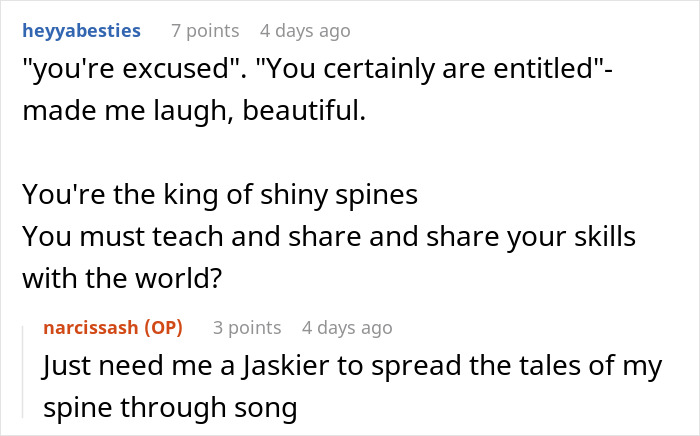700x436 pixels.
Task: Visit the narcissash user profile
Action: [91, 327]
